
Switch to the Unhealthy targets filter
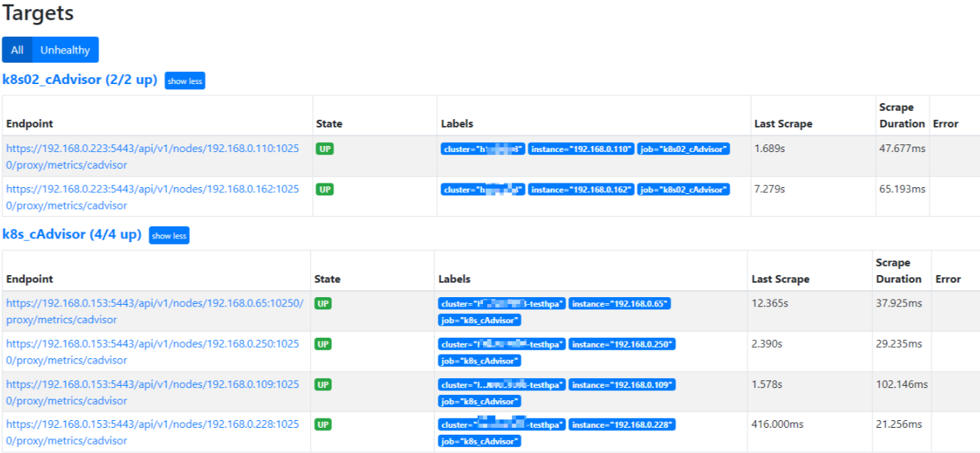point(65,50)
